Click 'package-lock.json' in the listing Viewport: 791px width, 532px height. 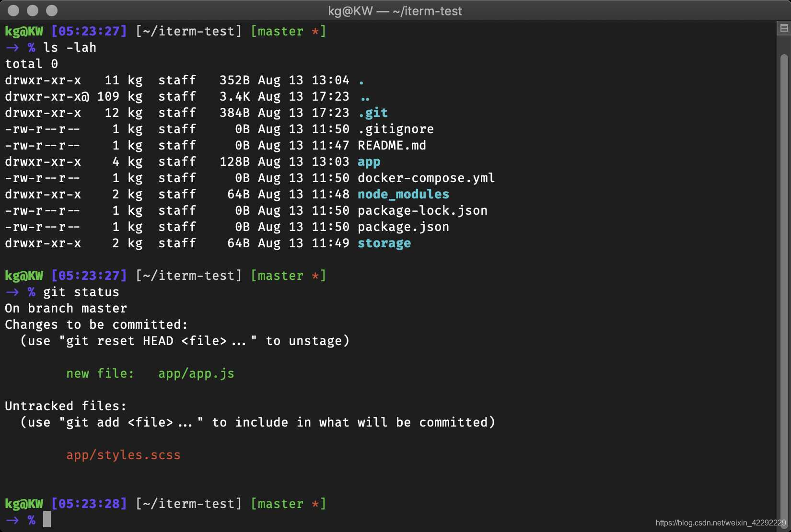[423, 210]
